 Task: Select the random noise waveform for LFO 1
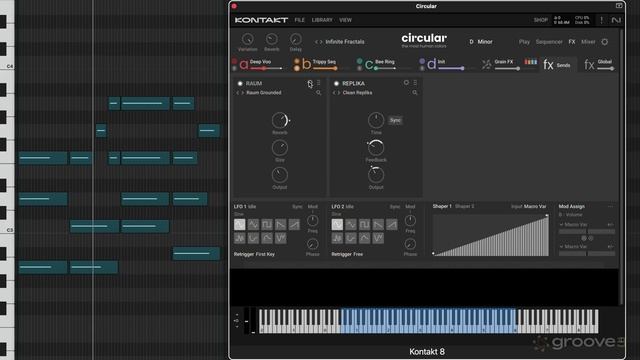tap(240, 238)
